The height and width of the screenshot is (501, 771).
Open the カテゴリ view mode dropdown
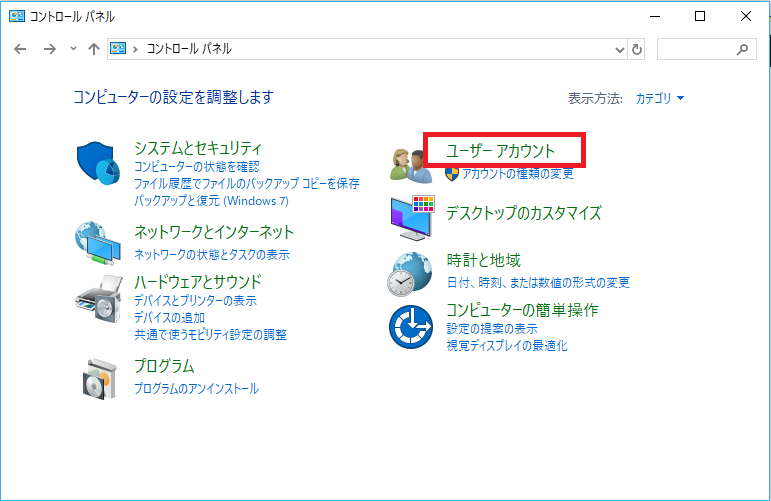660,98
